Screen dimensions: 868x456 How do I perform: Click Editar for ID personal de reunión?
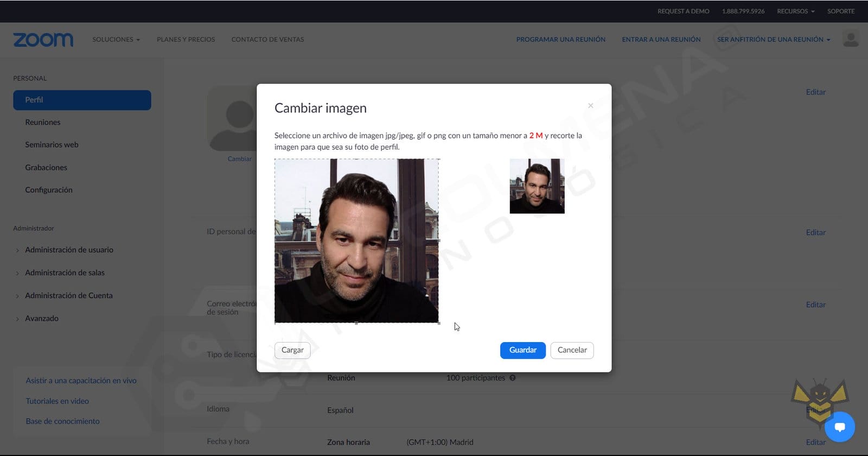[816, 233]
